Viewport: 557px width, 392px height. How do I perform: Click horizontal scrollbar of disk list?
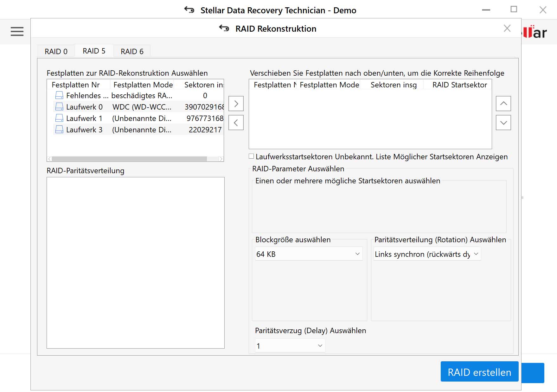pos(129,159)
